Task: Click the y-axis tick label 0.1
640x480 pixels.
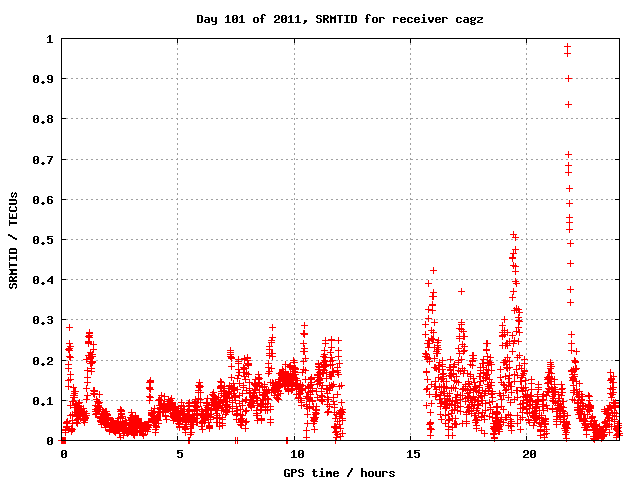Action: click(x=44, y=400)
